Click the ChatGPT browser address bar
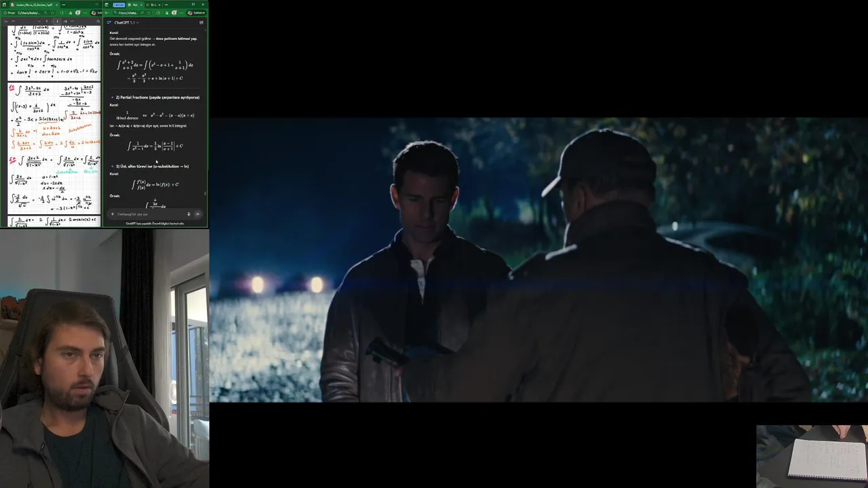The image size is (868, 488). (x=132, y=13)
